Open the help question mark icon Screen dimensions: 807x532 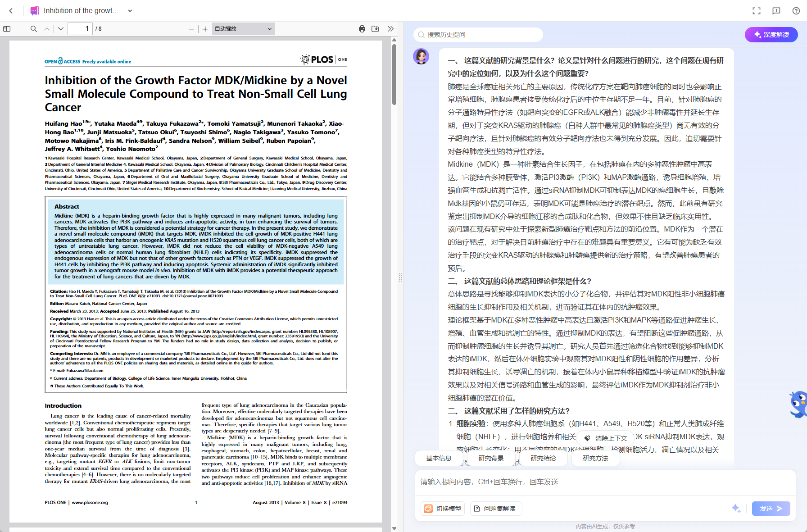tap(796, 11)
